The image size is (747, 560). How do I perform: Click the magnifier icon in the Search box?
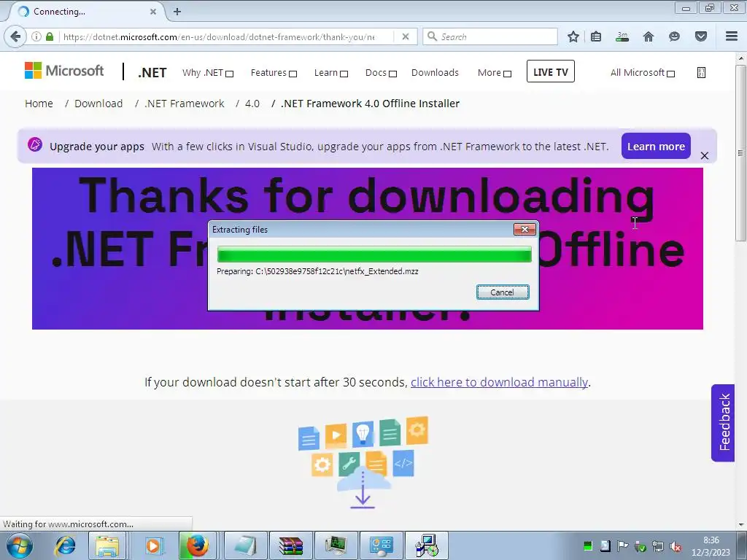click(432, 36)
